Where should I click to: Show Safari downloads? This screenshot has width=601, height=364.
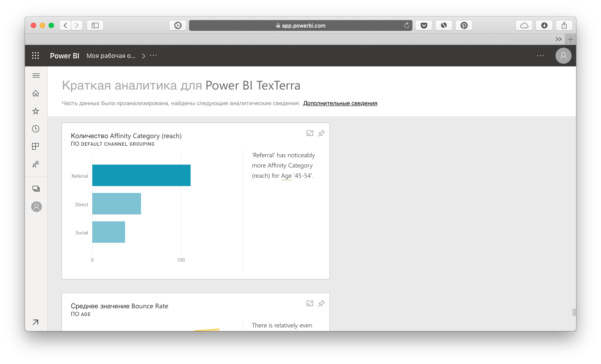pos(544,25)
